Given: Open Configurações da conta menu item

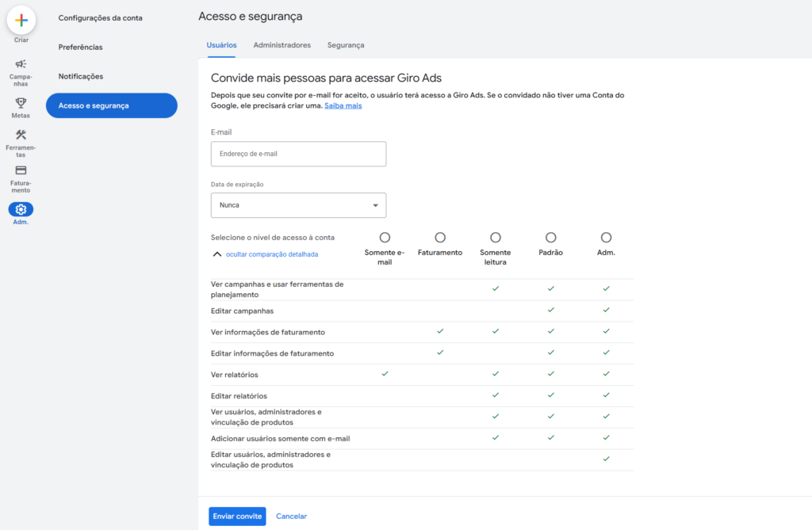Looking at the screenshot, I should (101, 17).
